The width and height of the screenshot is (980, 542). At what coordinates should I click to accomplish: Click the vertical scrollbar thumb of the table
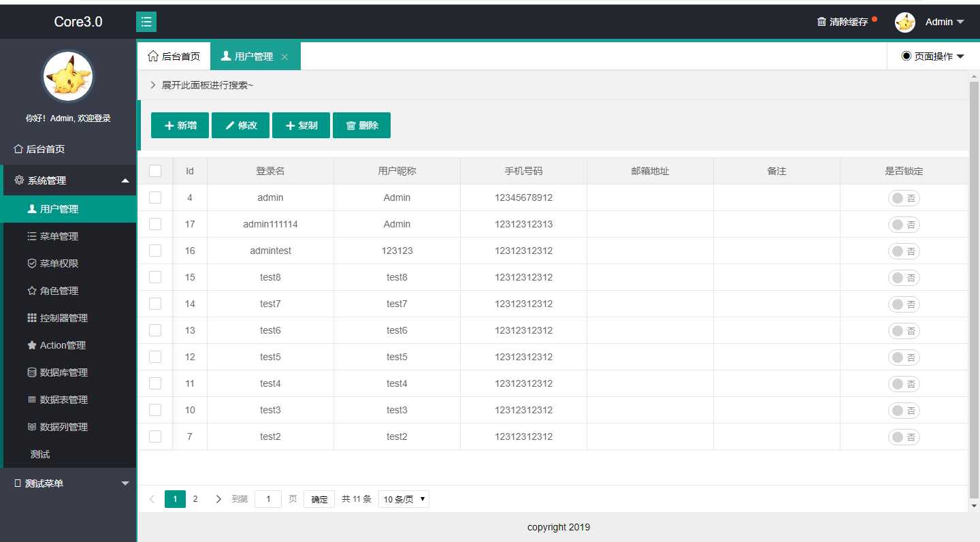(x=974, y=290)
